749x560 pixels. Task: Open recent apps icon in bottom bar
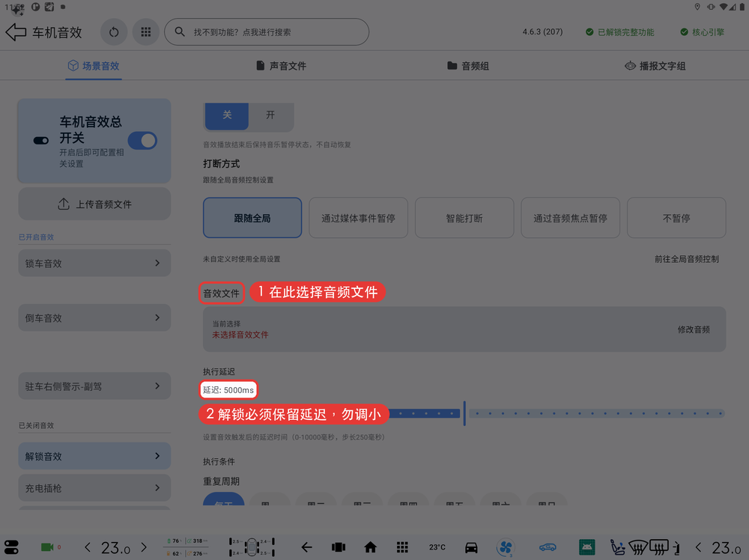click(339, 547)
